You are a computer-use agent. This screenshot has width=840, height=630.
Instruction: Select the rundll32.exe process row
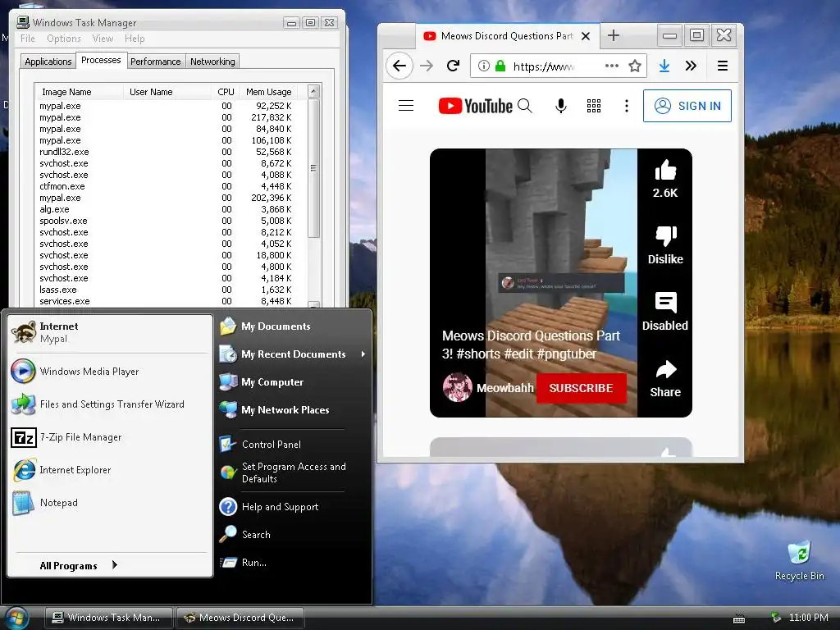pos(170,152)
